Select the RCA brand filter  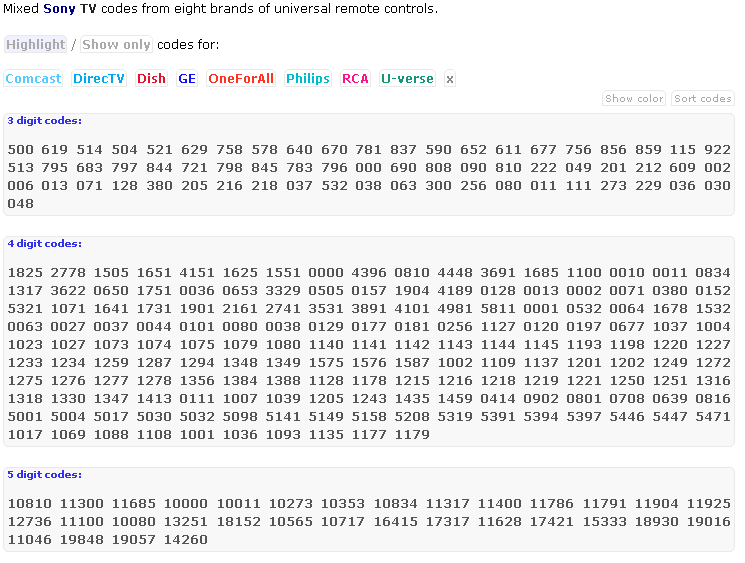click(355, 79)
